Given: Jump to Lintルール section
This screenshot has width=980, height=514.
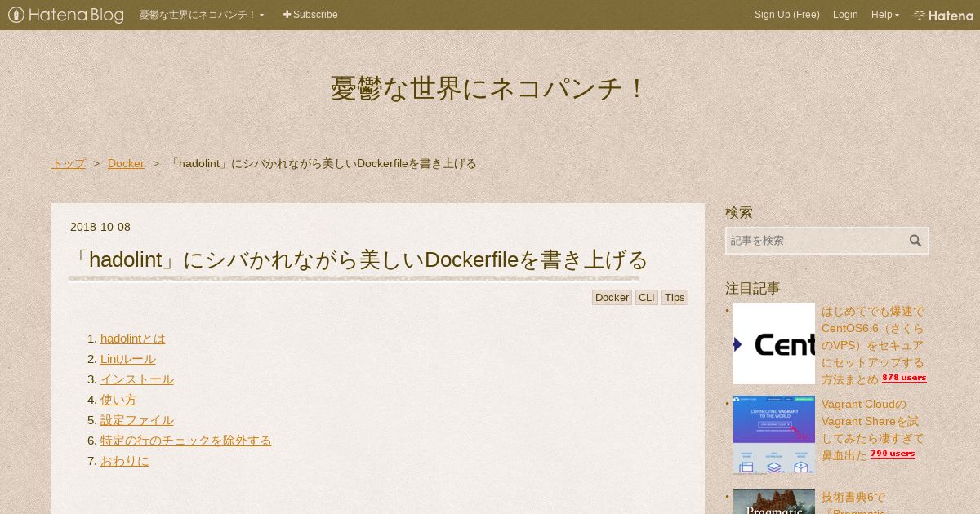Looking at the screenshot, I should [x=128, y=359].
